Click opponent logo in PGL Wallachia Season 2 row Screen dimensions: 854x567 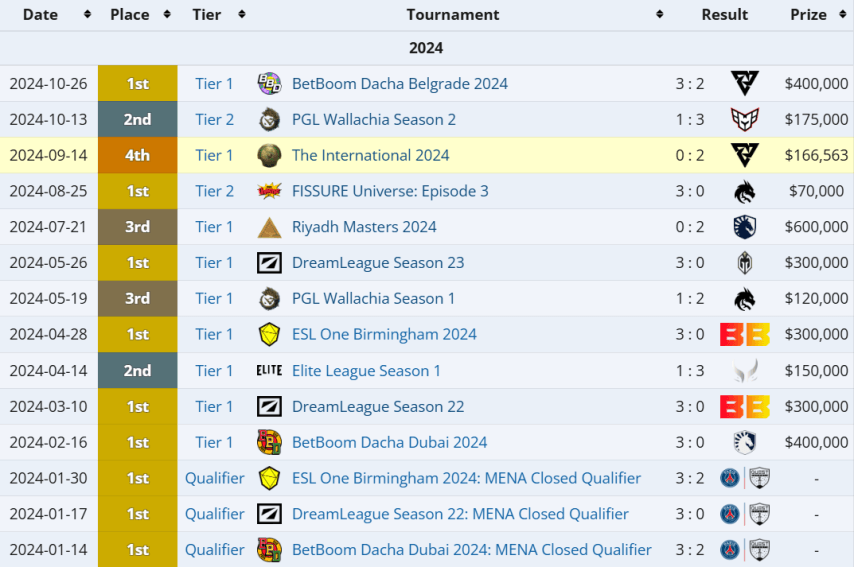click(744, 120)
